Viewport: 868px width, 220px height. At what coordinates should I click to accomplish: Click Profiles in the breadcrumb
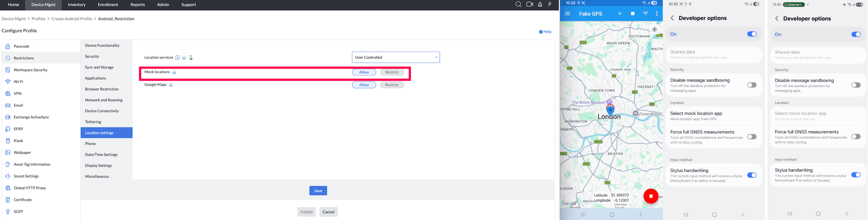click(x=38, y=19)
